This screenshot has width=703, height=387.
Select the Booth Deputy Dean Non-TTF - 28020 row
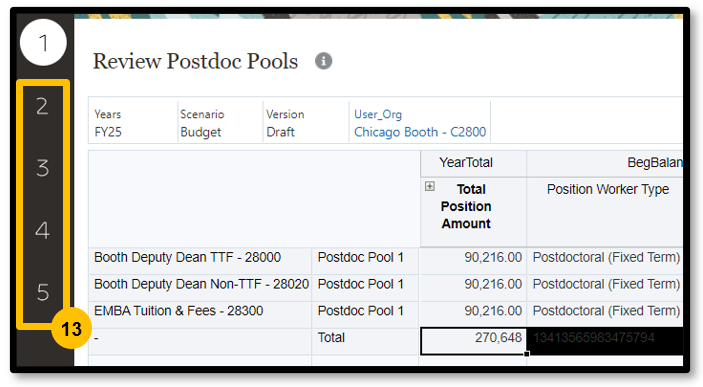pos(200,288)
